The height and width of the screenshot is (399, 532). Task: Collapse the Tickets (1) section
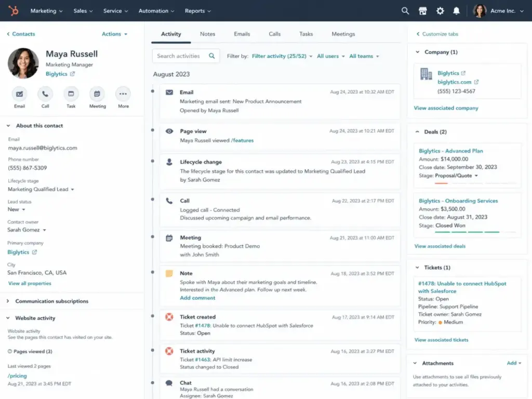pyautogui.click(x=417, y=268)
